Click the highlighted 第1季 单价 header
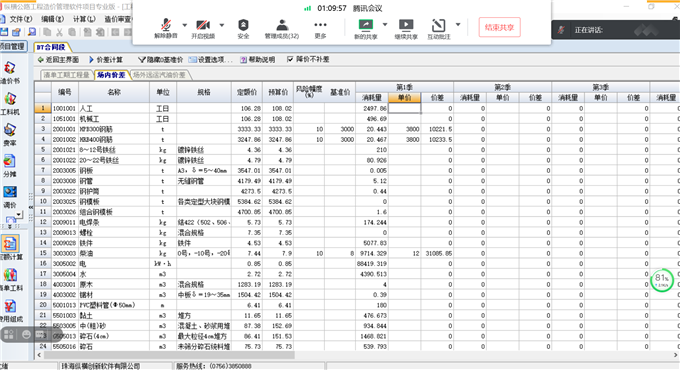This screenshot has width=680, height=370. tap(404, 98)
